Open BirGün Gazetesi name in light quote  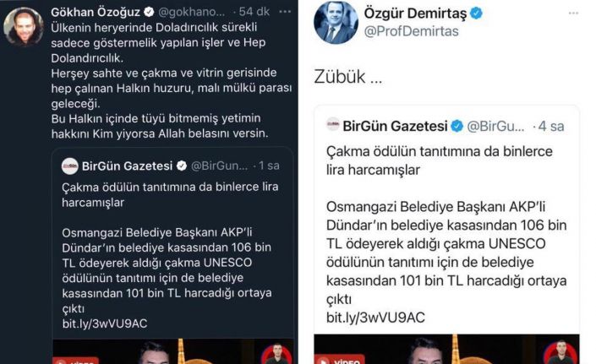395,126
